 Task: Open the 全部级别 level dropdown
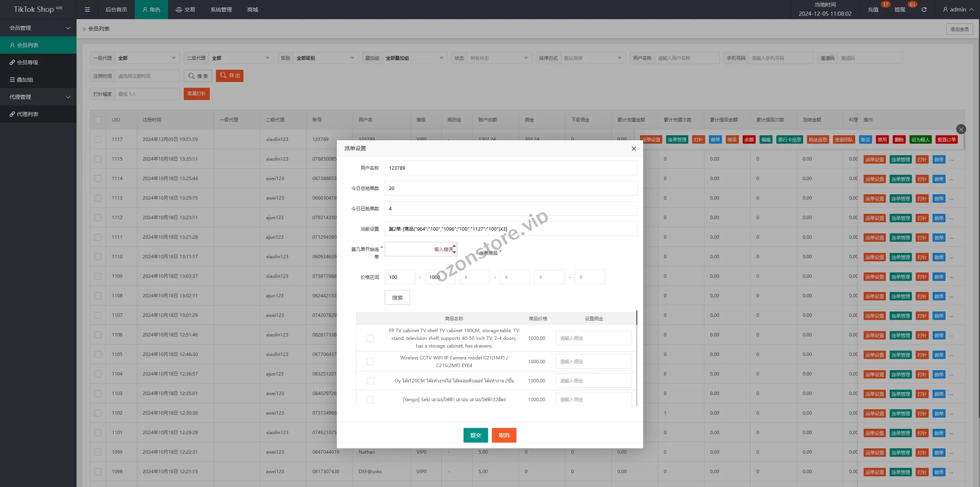pos(325,58)
